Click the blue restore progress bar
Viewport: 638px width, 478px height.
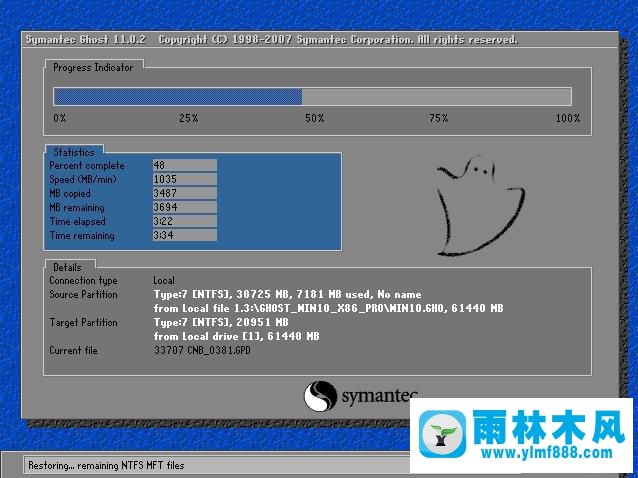tap(312, 97)
